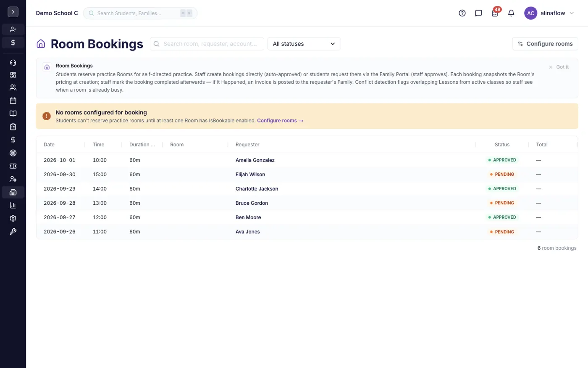588x368 pixels.
Task: Open the target goals sidebar icon
Action: coord(13,153)
